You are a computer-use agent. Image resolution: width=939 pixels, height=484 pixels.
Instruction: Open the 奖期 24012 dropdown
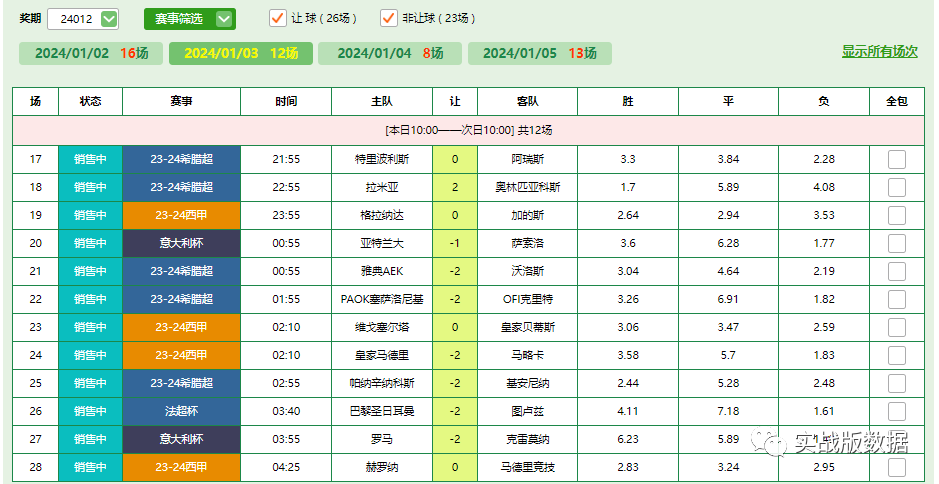click(x=83, y=19)
